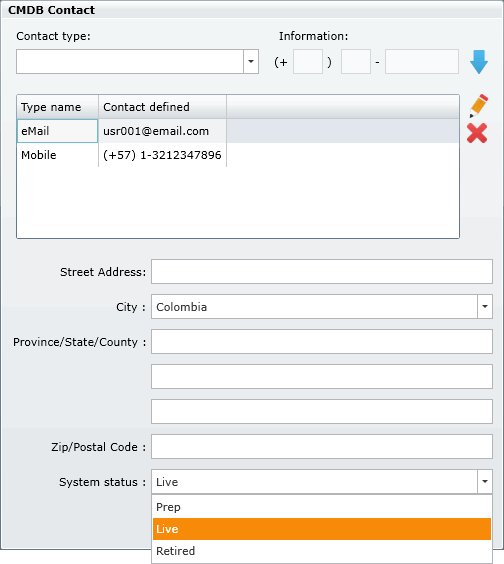Expand the City dropdown arrow

(x=485, y=306)
